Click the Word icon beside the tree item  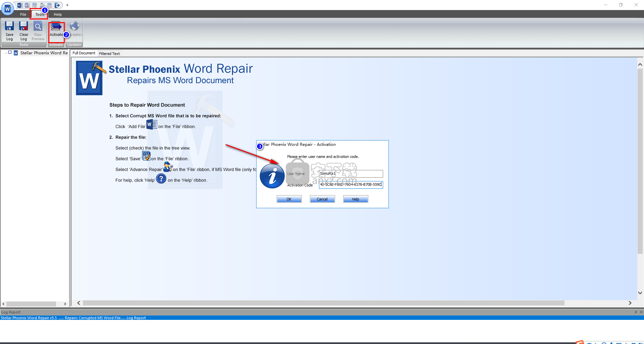[x=16, y=53]
